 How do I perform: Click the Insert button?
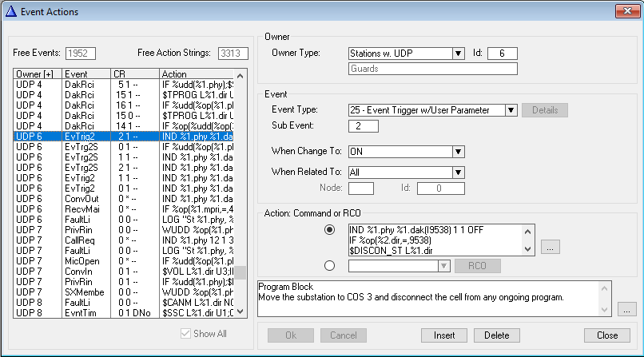(x=443, y=335)
